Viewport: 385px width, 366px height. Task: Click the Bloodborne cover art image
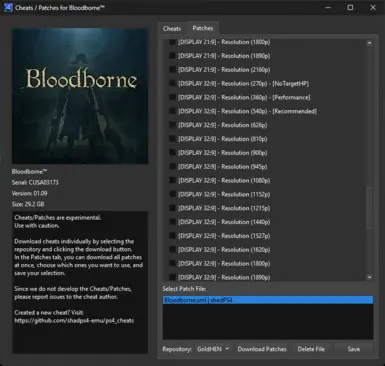(80, 96)
